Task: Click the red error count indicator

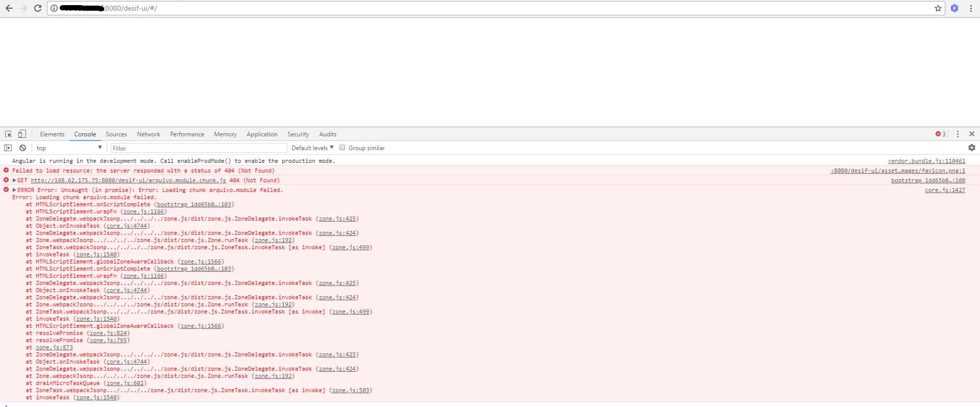Action: pyautogui.click(x=940, y=134)
